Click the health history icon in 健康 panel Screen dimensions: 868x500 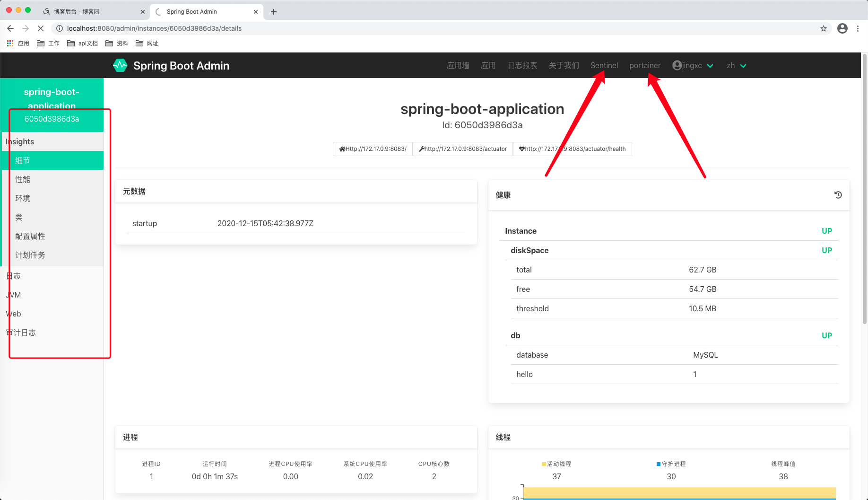838,195
